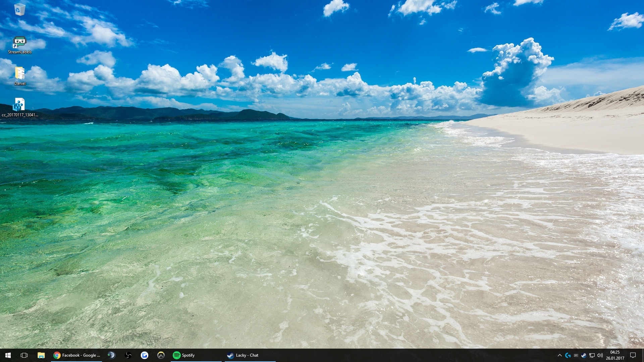Launch File Explorer from the taskbar

pos(41,355)
